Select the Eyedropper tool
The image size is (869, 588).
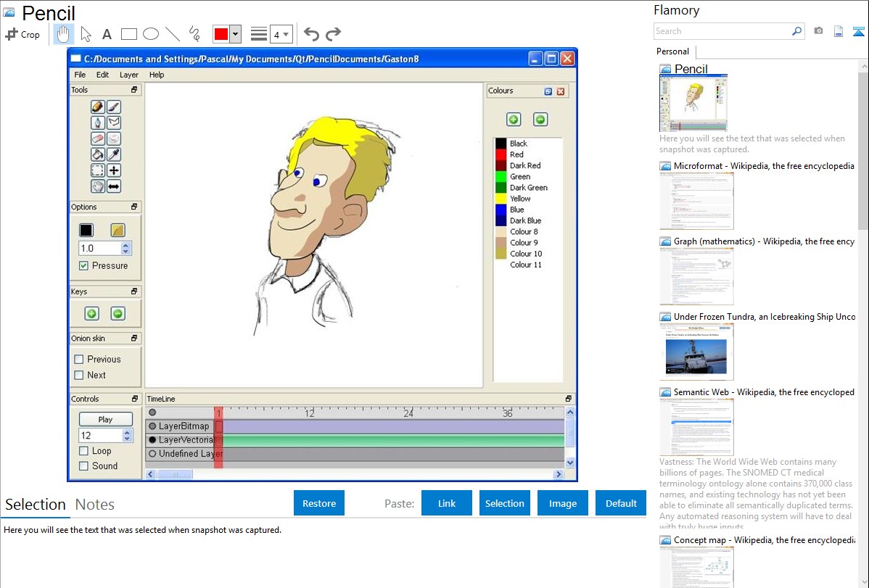[114, 154]
